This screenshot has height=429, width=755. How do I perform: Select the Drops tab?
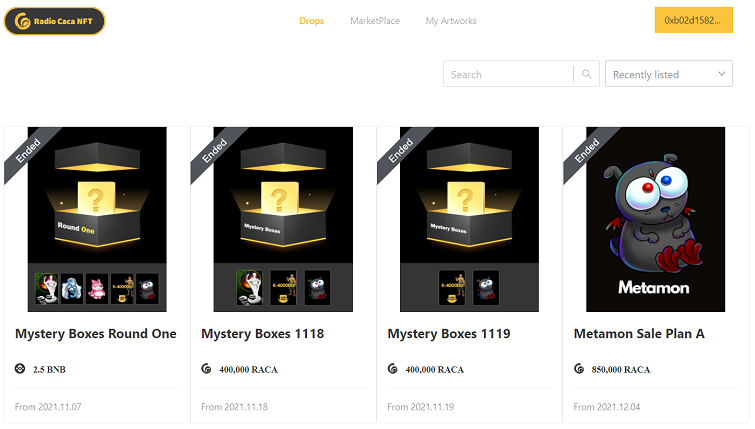[311, 21]
